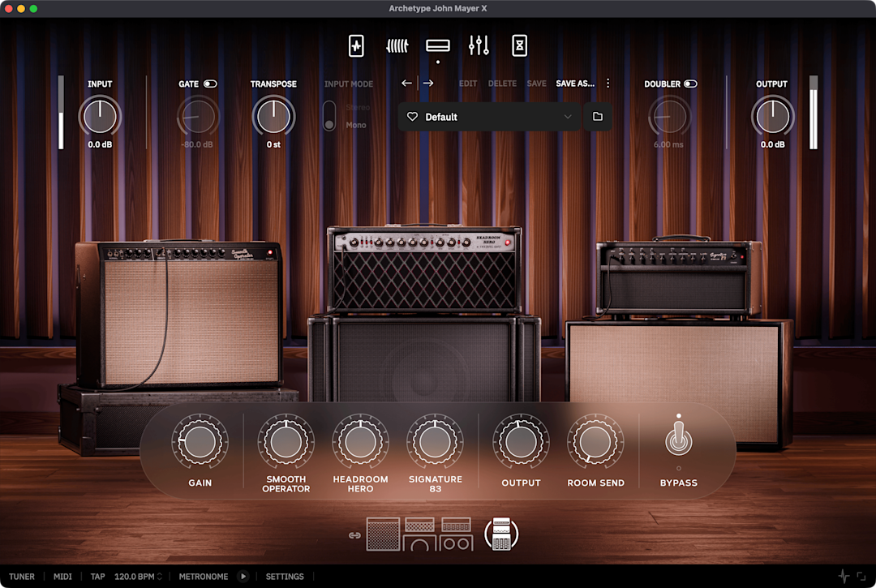The width and height of the screenshot is (876, 588).
Task: Select the compressor pedal icon
Action: (x=356, y=45)
